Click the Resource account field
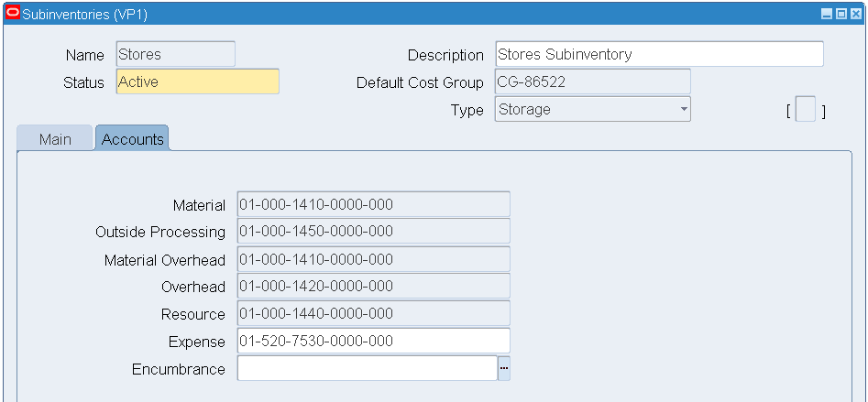 click(x=374, y=313)
